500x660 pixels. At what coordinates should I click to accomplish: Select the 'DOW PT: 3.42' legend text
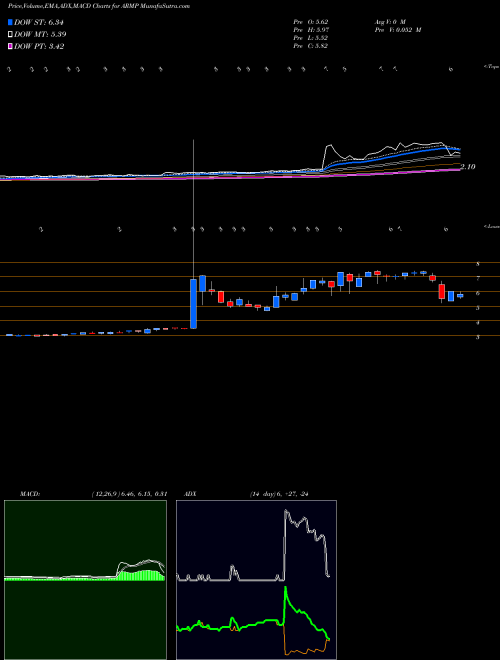click(39, 46)
